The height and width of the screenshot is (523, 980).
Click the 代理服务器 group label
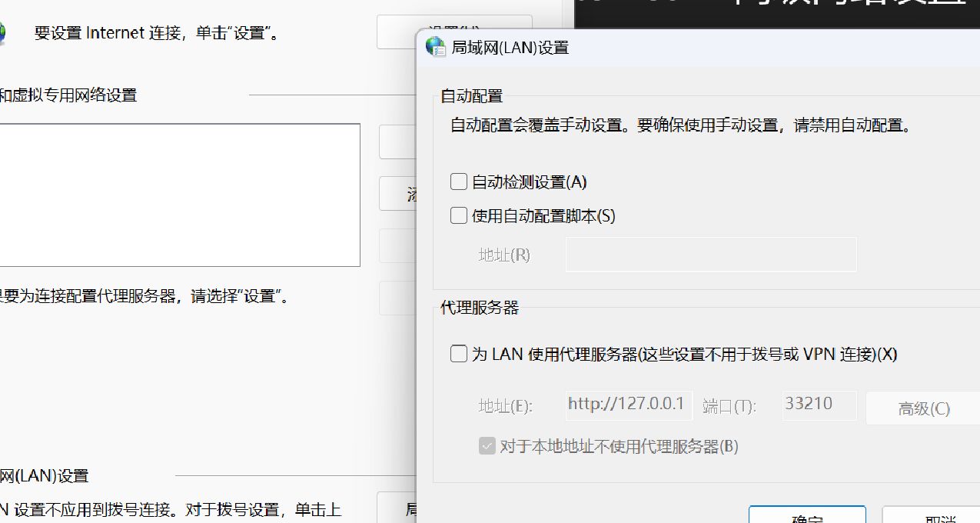pyautogui.click(x=480, y=308)
